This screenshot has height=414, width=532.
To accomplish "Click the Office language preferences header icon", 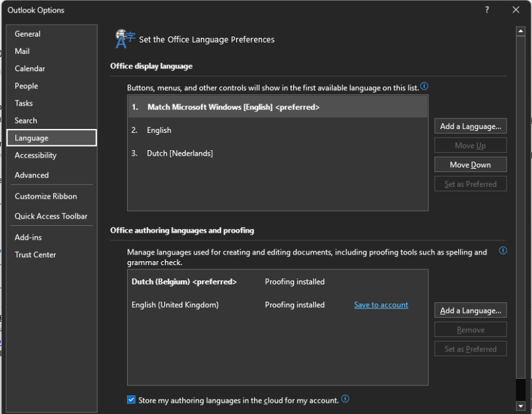I will [125, 39].
